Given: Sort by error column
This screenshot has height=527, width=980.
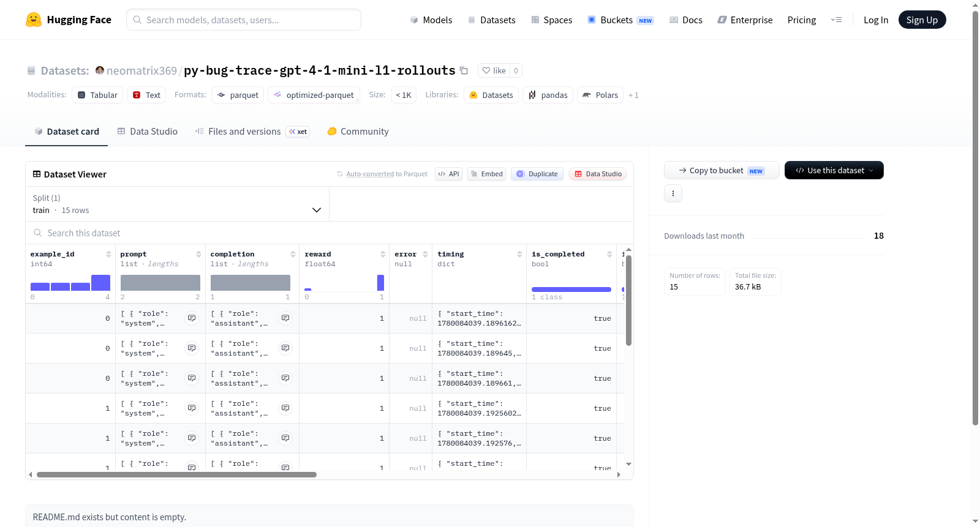Looking at the screenshot, I should [x=426, y=254].
